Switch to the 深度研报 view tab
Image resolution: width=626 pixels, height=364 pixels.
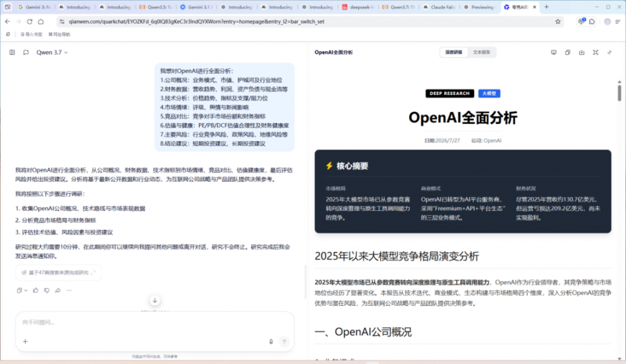(x=454, y=53)
